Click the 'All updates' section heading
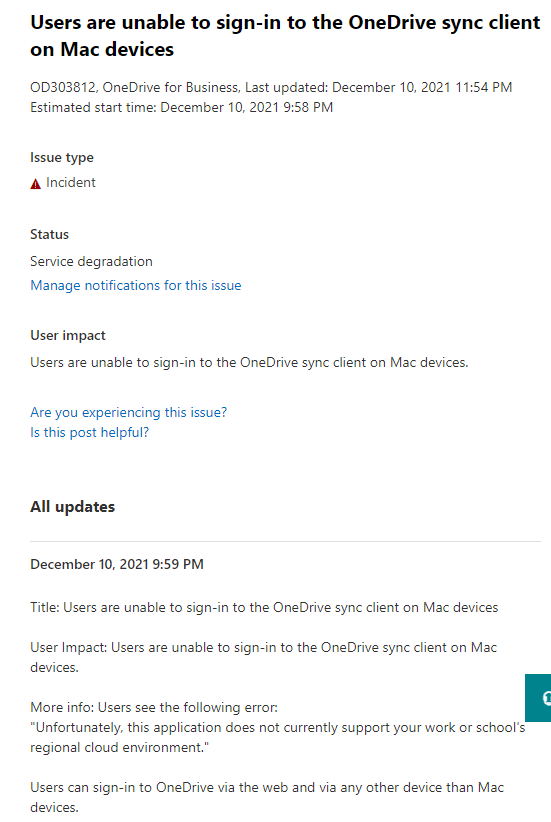 click(x=72, y=507)
